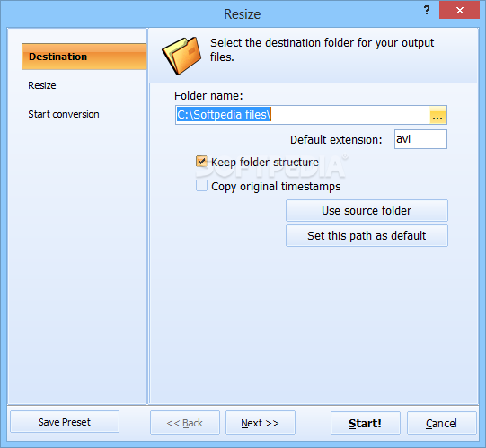This screenshot has height=448, width=486.
Task: Click the 'Folder name:' label text
Action: click(x=208, y=96)
